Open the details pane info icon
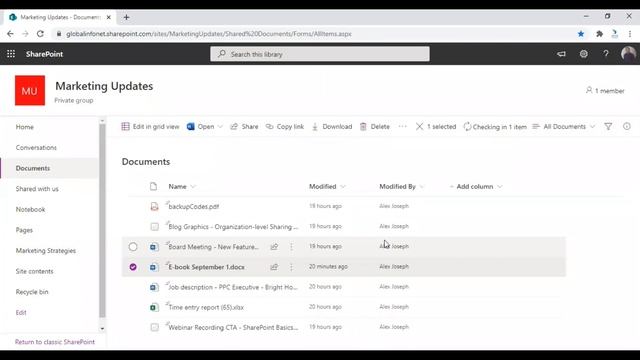This screenshot has width=640, height=360. (x=627, y=127)
